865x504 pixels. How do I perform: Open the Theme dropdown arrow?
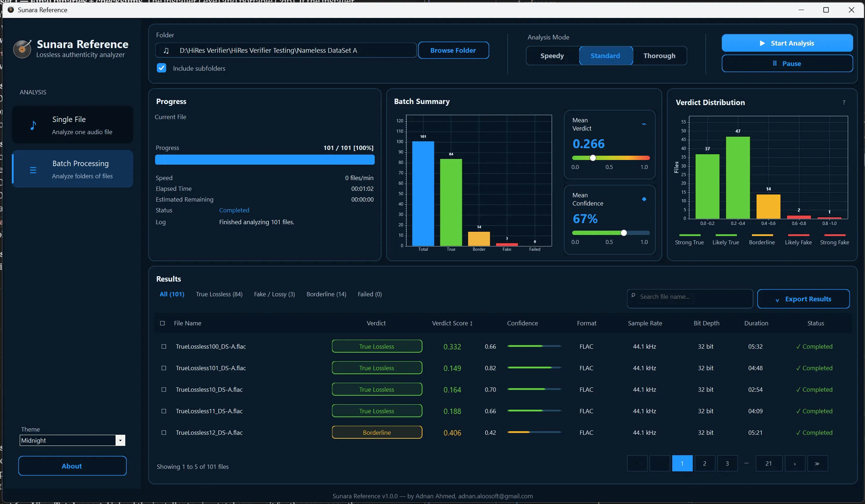tap(120, 441)
